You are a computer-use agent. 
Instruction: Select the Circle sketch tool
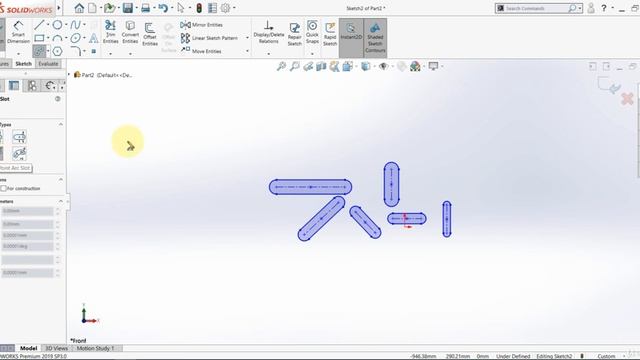tap(57, 25)
